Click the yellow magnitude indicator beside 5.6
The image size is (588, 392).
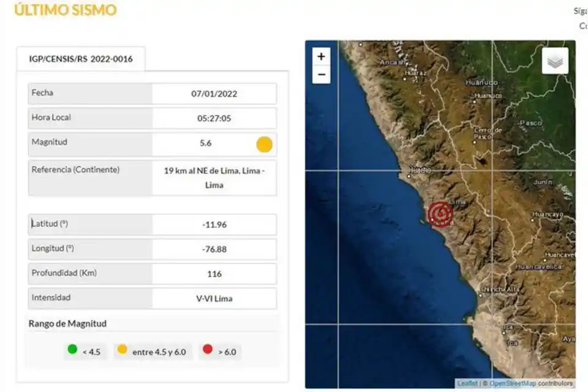264,143
